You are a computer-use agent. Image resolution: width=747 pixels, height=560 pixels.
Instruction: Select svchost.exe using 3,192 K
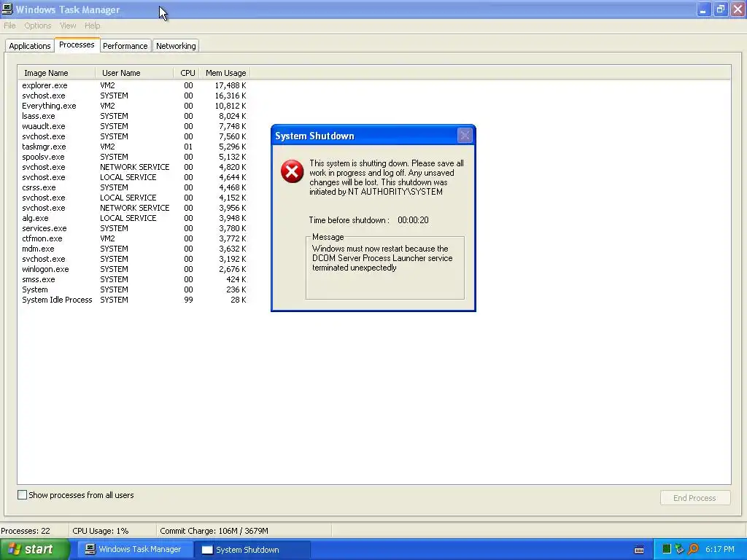134,259
